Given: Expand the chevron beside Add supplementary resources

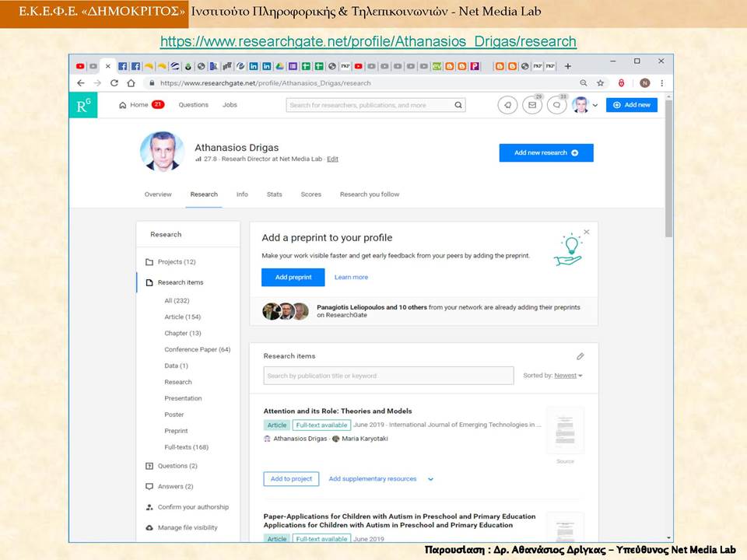Looking at the screenshot, I should (430, 479).
